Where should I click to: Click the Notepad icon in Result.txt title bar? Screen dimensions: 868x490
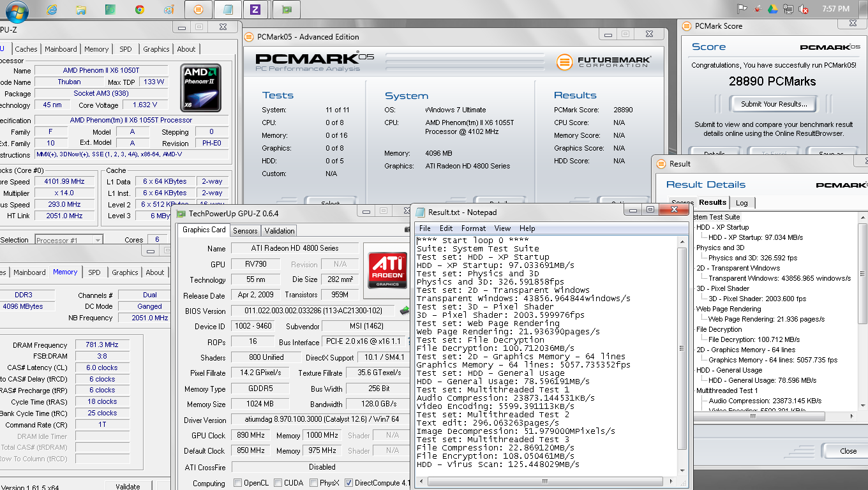click(x=421, y=212)
